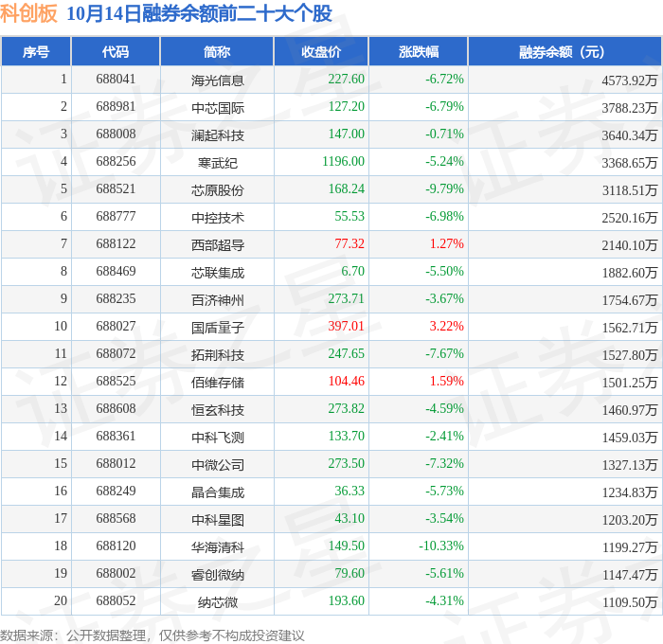The width and height of the screenshot is (663, 644).
Task: Select stock name 中科飞测
Action: pos(217,438)
